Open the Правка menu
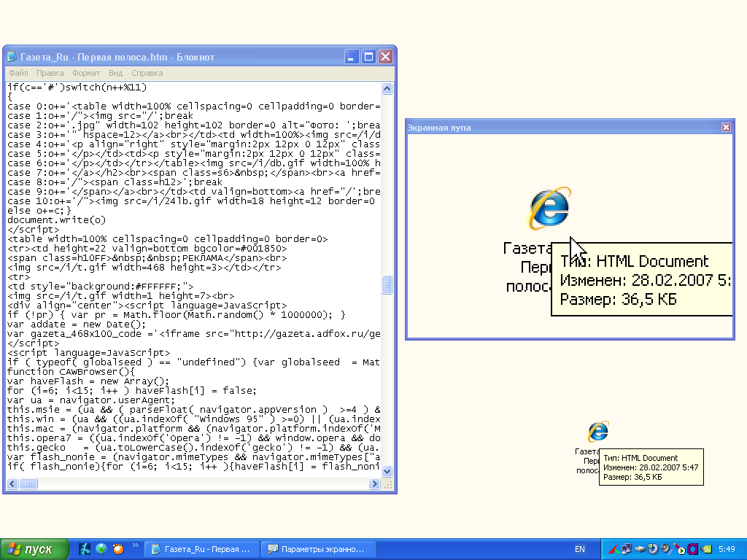 [50, 73]
